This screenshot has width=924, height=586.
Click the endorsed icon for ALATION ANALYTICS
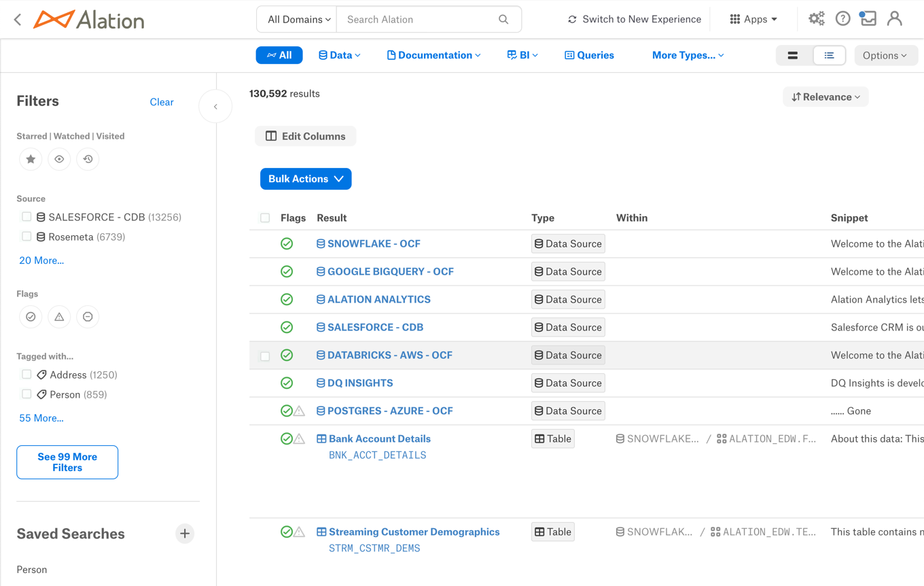click(287, 299)
